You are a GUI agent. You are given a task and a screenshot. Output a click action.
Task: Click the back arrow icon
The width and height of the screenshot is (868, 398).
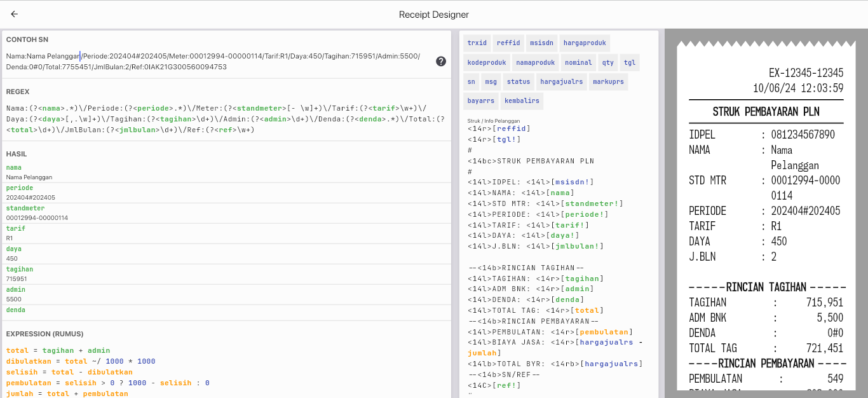[x=15, y=14]
